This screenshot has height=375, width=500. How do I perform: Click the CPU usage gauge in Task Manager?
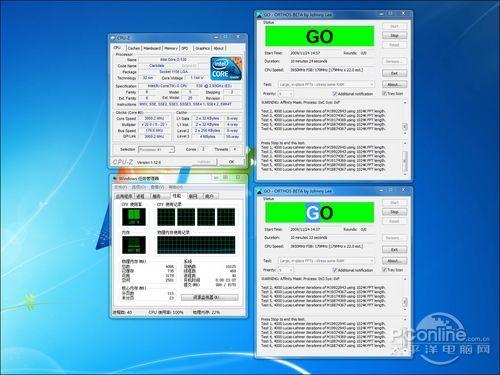[x=134, y=217]
